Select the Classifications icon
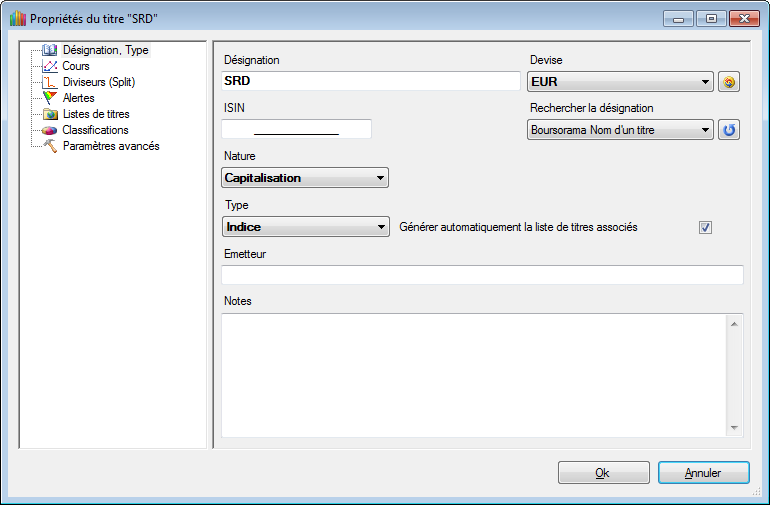The height and width of the screenshot is (505, 770). [x=51, y=130]
